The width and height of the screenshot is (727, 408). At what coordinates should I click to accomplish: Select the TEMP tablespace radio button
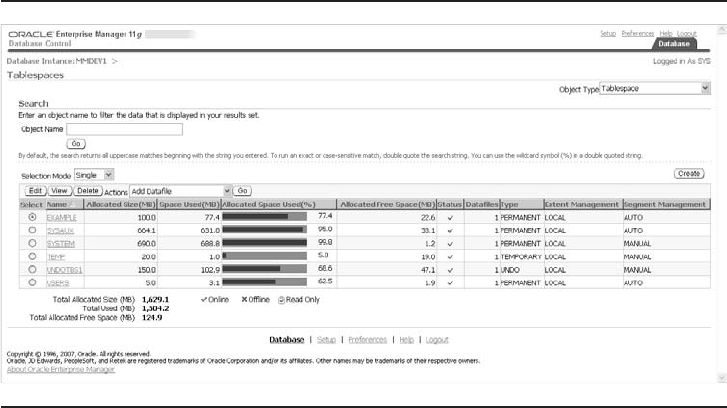click(32, 256)
